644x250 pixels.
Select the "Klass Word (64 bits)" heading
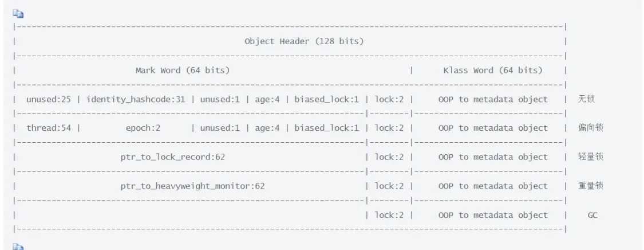(492, 71)
